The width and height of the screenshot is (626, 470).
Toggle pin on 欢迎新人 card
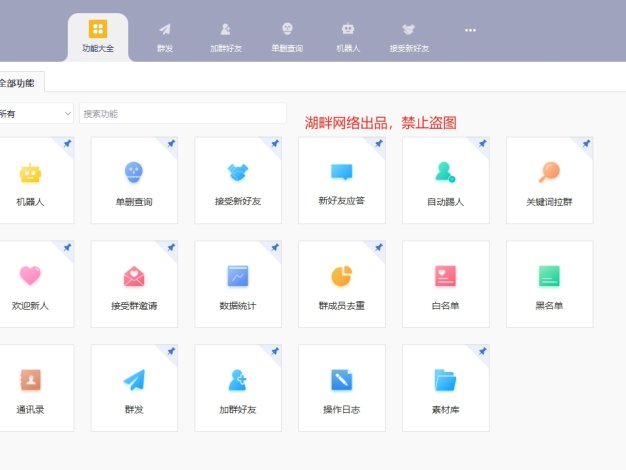click(67, 247)
